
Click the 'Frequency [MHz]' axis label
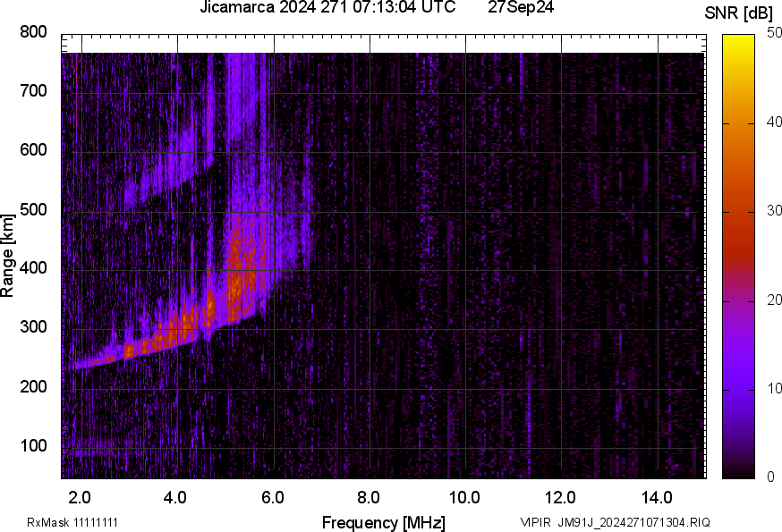pos(384,523)
